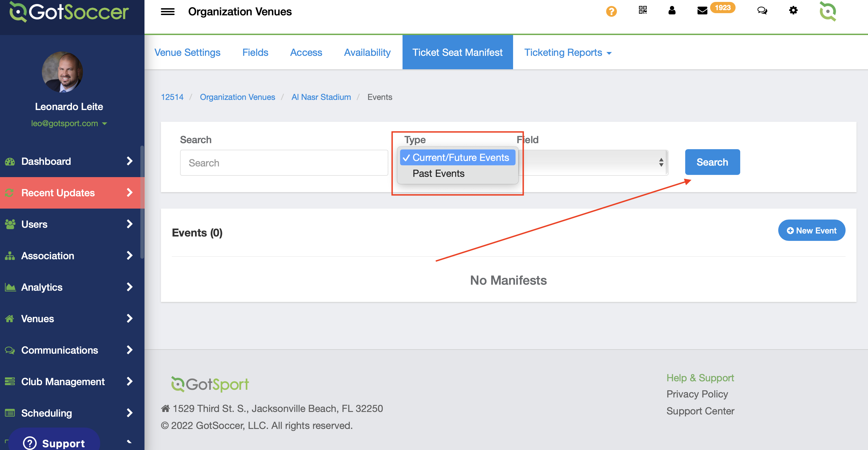The width and height of the screenshot is (868, 450).
Task: Switch to the Availability tab
Action: (x=367, y=52)
